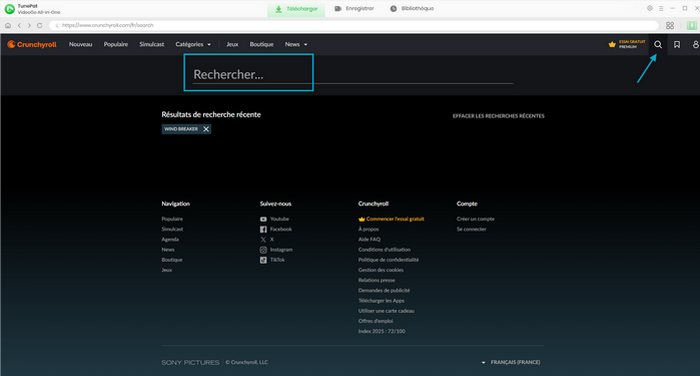Open Aide FAQ link
700x376 pixels.
(369, 239)
